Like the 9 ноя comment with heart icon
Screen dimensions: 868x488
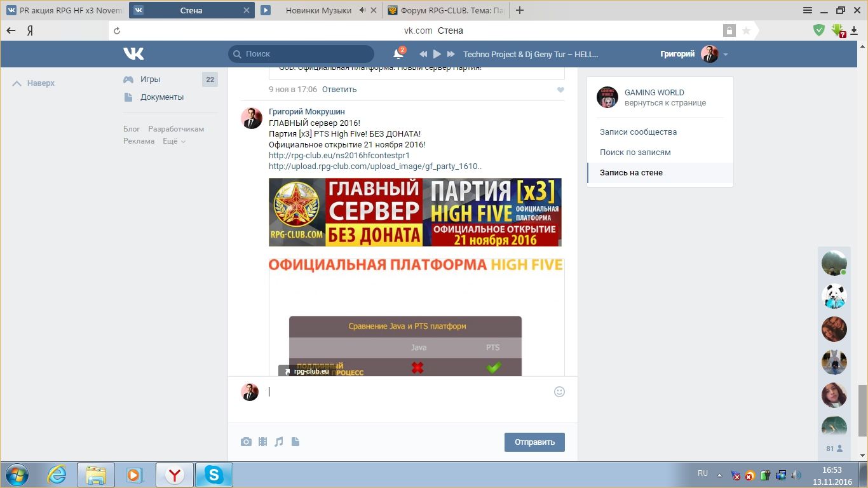(x=560, y=90)
